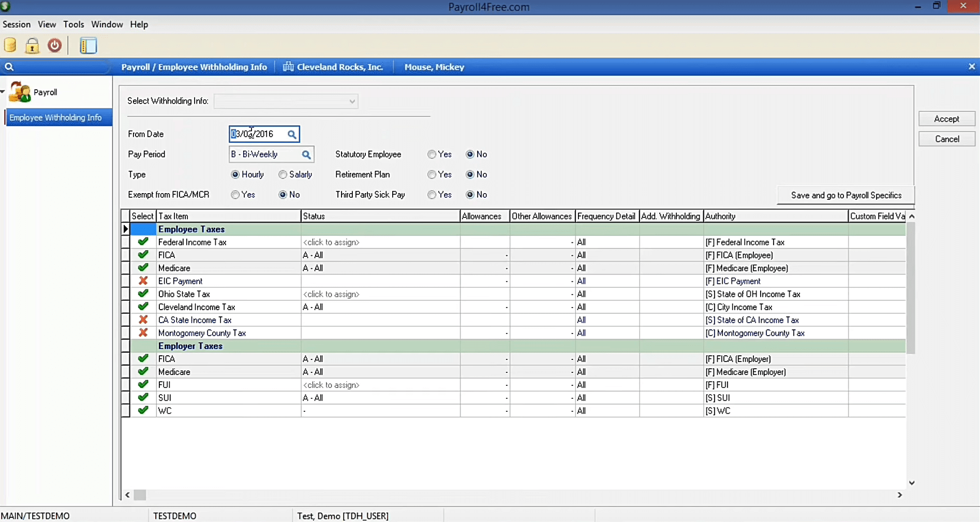The image size is (980, 522).
Task: Open the panel view toolbar icon
Action: [88, 46]
